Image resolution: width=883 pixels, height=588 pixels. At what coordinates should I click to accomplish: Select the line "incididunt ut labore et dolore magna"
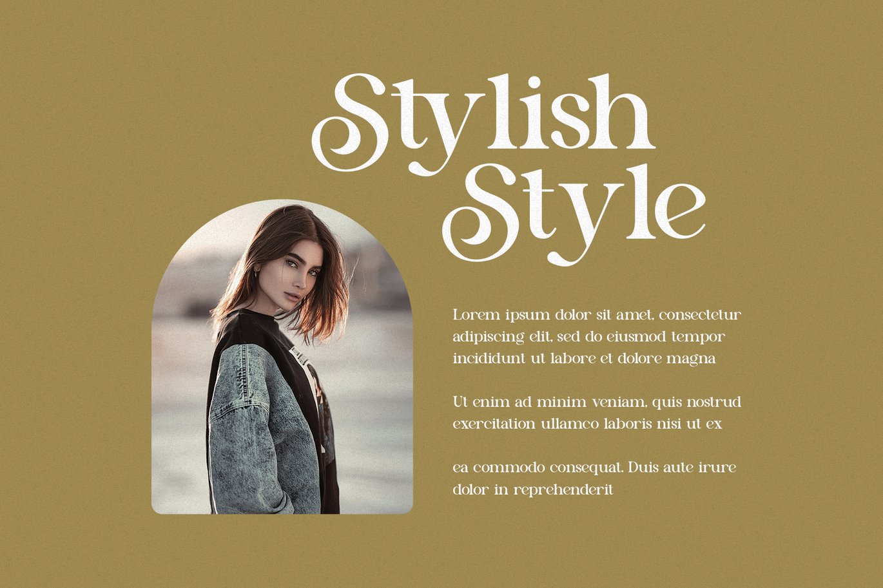coord(584,359)
